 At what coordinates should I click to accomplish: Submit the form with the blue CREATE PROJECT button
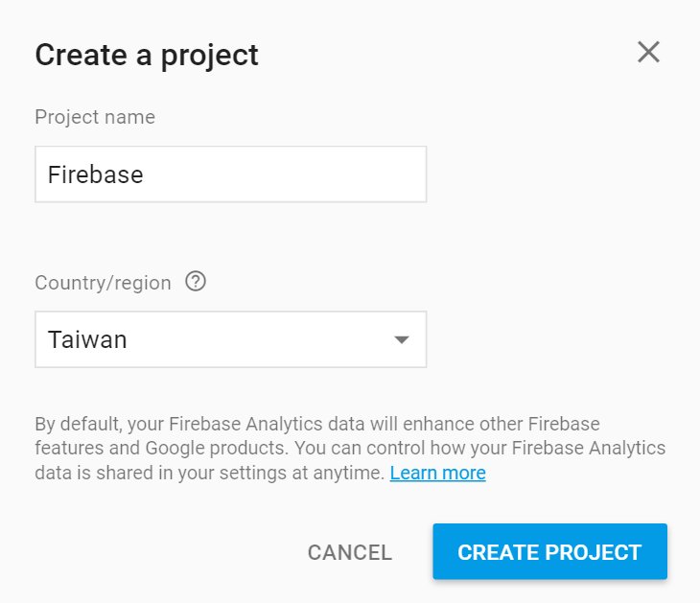(550, 551)
